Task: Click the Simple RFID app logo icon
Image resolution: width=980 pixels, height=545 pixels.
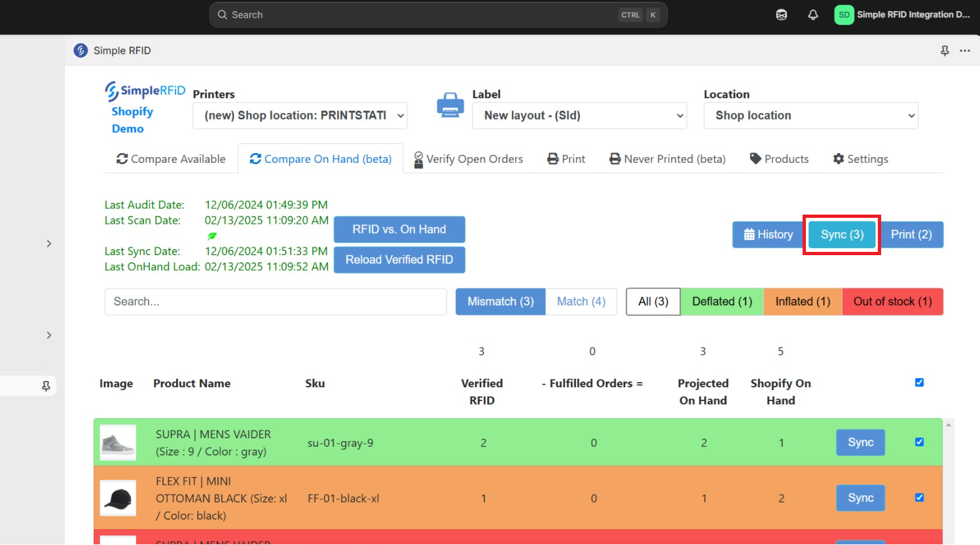Action: click(x=81, y=50)
